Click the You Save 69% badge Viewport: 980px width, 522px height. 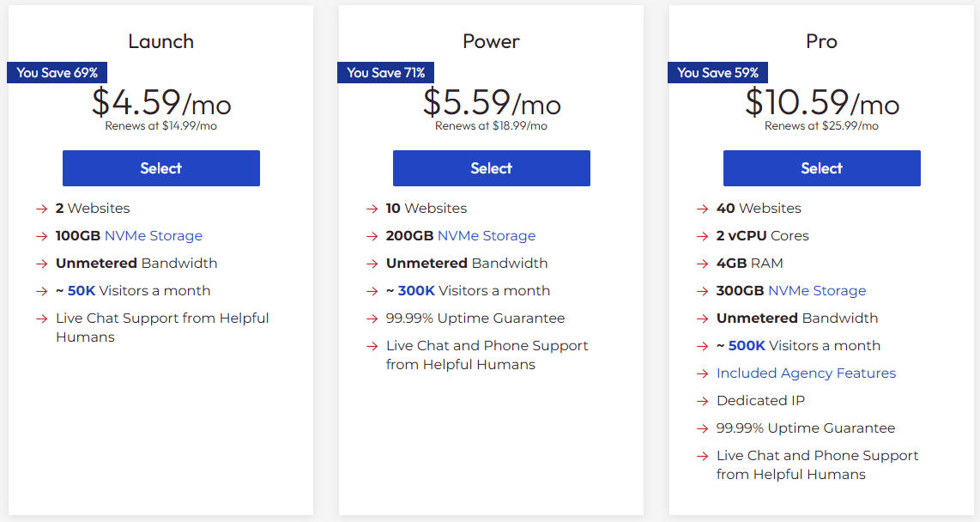(x=57, y=72)
